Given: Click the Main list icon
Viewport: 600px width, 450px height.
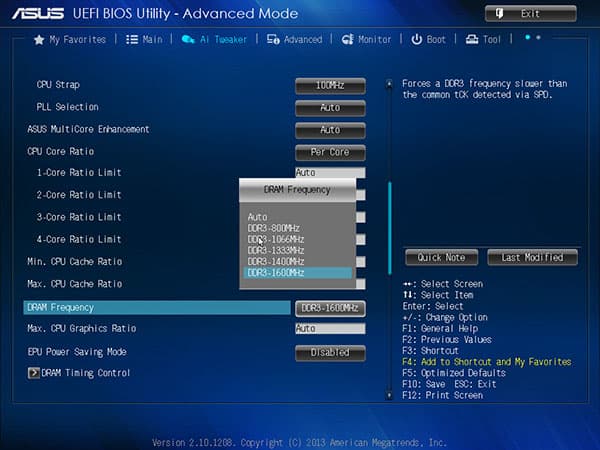Looking at the screenshot, I should pos(132,39).
